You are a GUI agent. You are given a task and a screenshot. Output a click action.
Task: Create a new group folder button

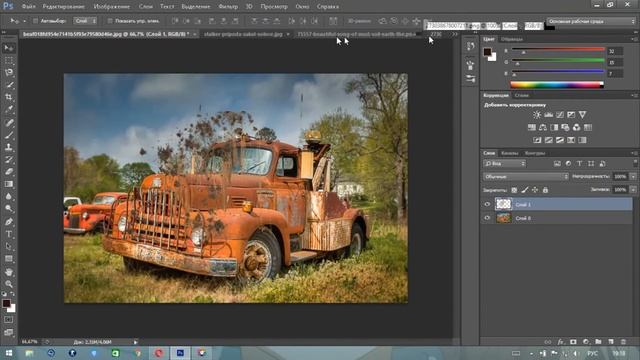click(598, 342)
